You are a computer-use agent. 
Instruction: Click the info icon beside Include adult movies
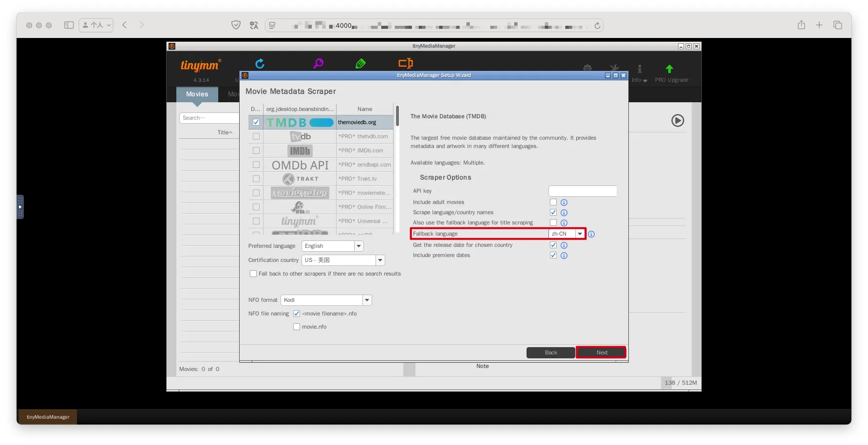point(564,203)
